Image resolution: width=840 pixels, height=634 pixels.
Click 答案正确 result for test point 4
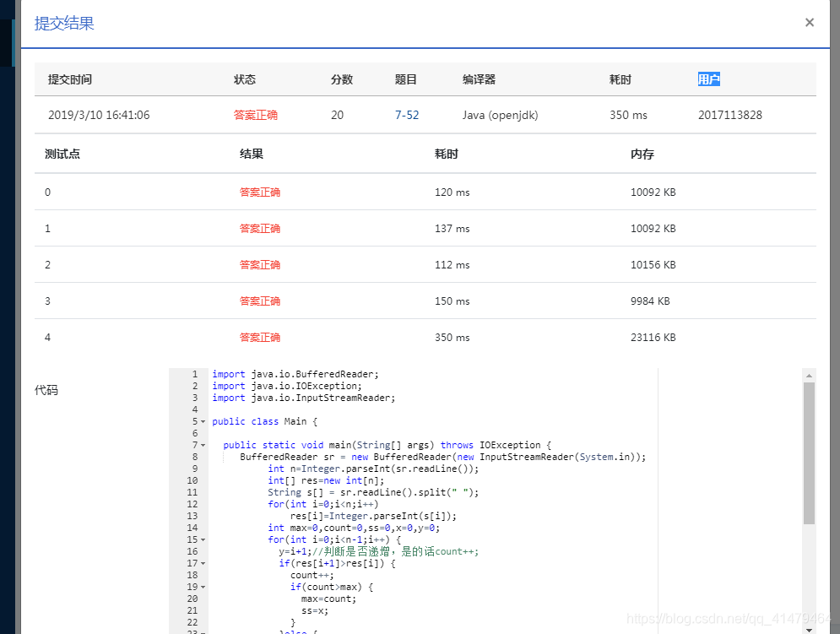(x=259, y=337)
